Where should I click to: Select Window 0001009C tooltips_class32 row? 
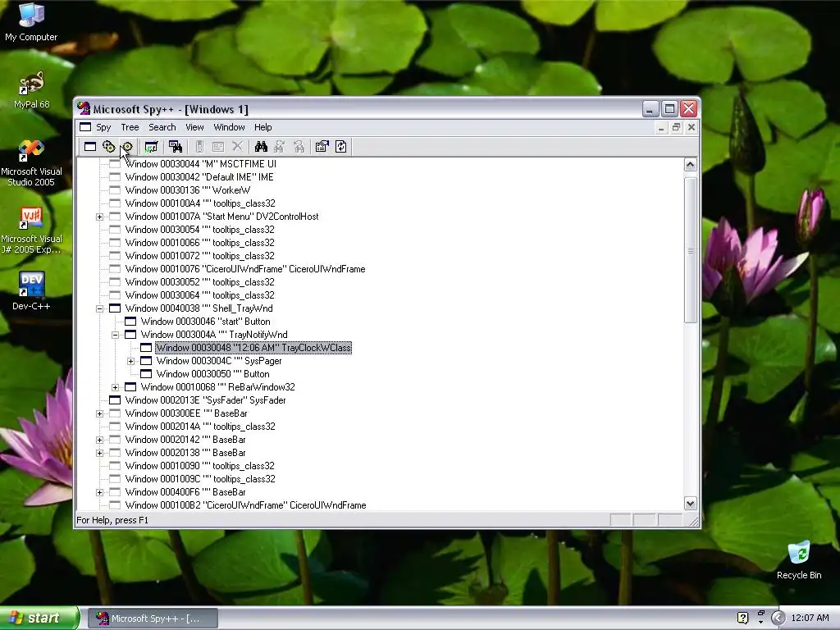click(200, 479)
